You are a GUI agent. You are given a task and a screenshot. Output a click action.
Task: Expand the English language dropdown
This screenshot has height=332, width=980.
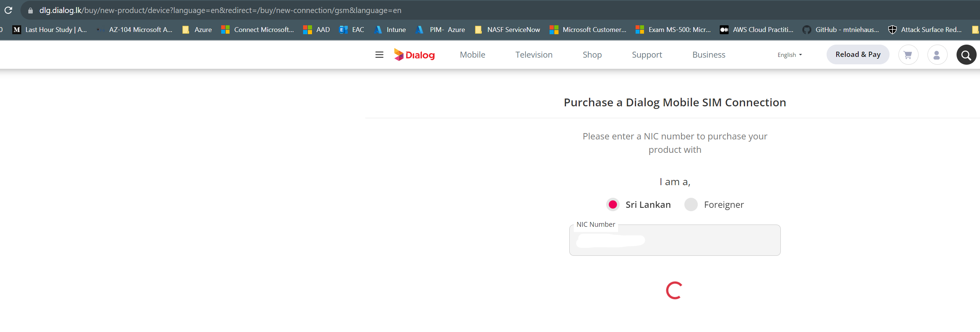790,55
